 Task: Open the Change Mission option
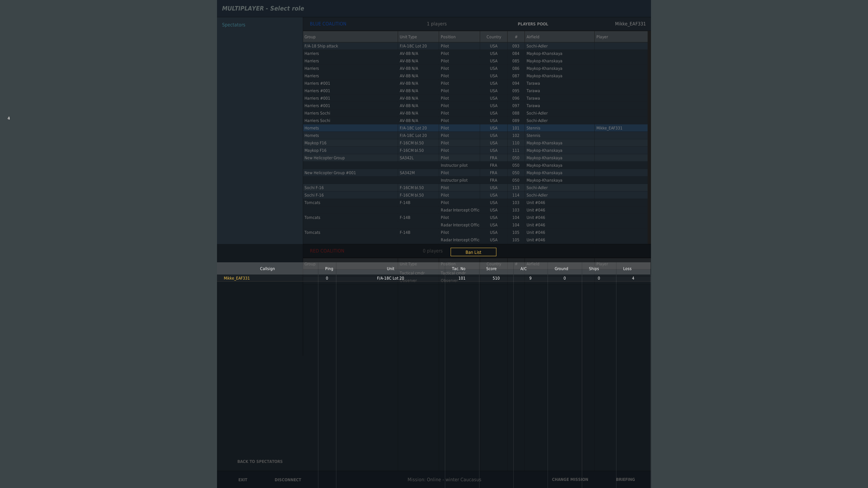point(570,480)
